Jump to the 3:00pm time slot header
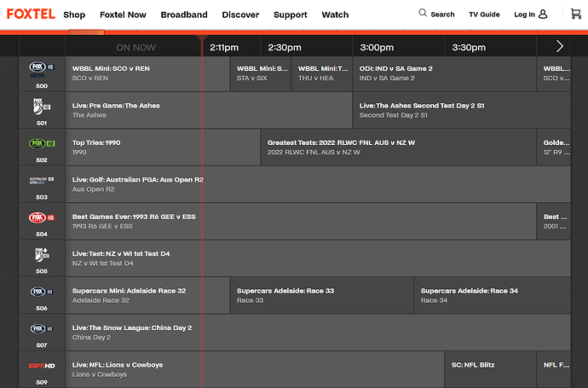The height and width of the screenshot is (388, 588). tap(377, 48)
